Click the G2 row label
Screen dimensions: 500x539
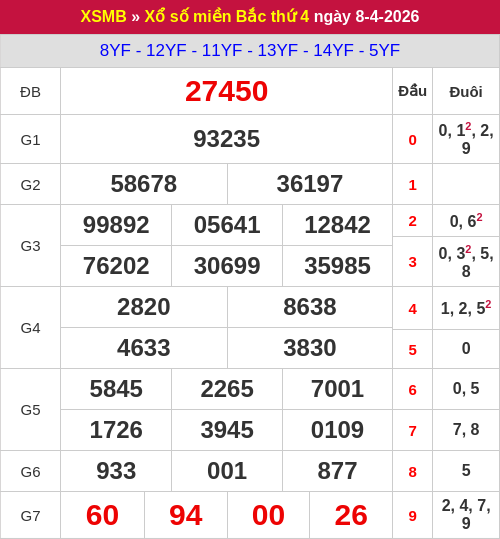point(30,185)
